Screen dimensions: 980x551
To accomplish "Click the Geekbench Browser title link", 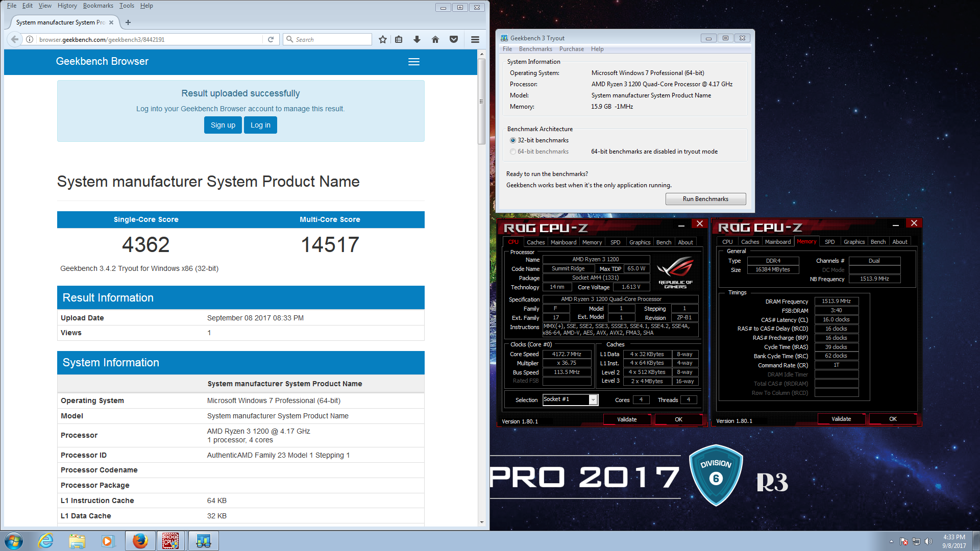I will 102,61.
